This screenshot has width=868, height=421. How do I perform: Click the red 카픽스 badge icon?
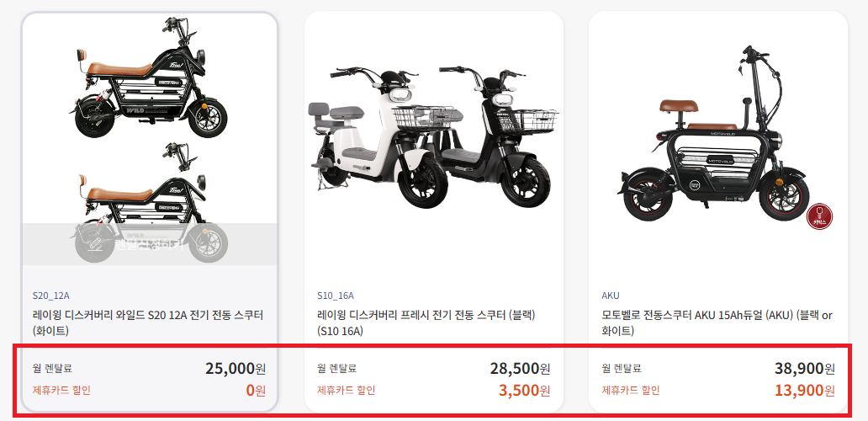[819, 216]
